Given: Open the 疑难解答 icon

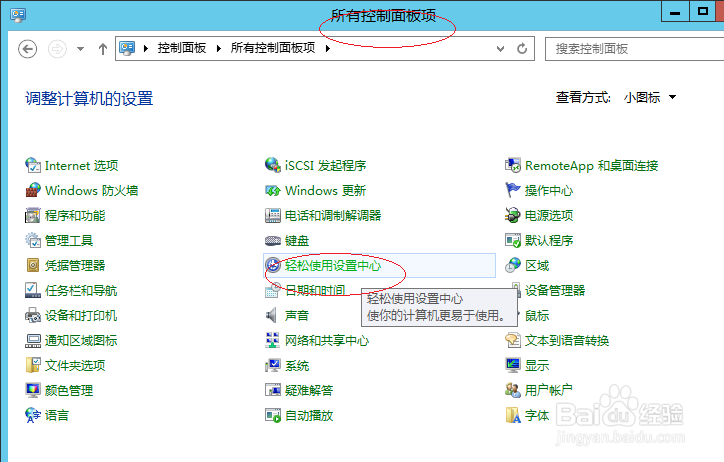Looking at the screenshot, I should pos(273,390).
